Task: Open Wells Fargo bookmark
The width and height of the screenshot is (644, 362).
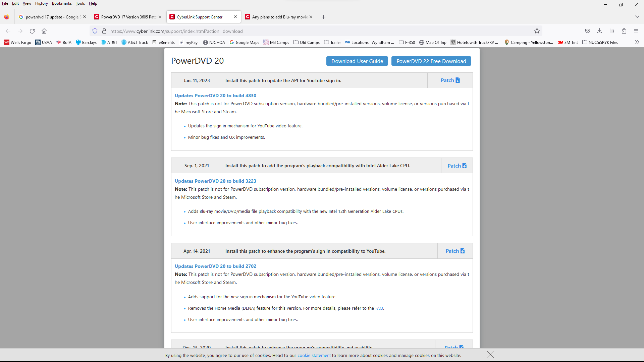Action: point(18,43)
